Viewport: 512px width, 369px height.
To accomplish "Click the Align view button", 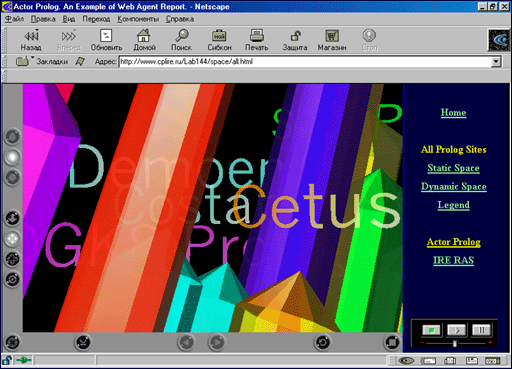I will (x=83, y=342).
